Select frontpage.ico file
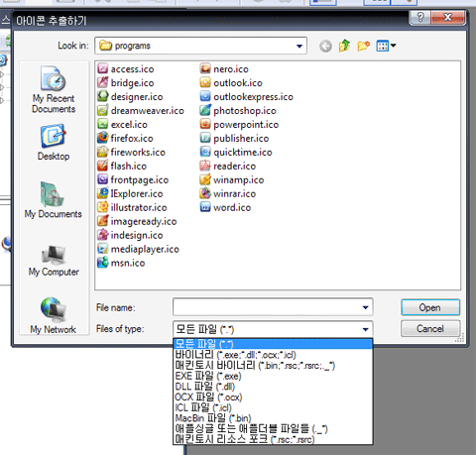 click(133, 179)
